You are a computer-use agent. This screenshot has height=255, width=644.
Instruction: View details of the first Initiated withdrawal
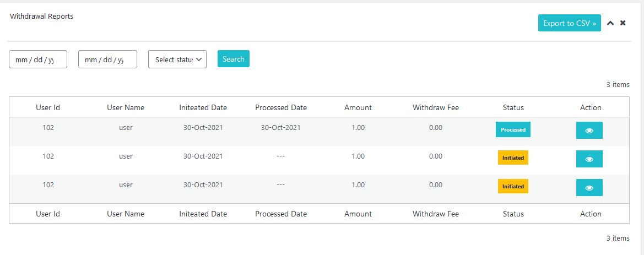[x=589, y=159]
